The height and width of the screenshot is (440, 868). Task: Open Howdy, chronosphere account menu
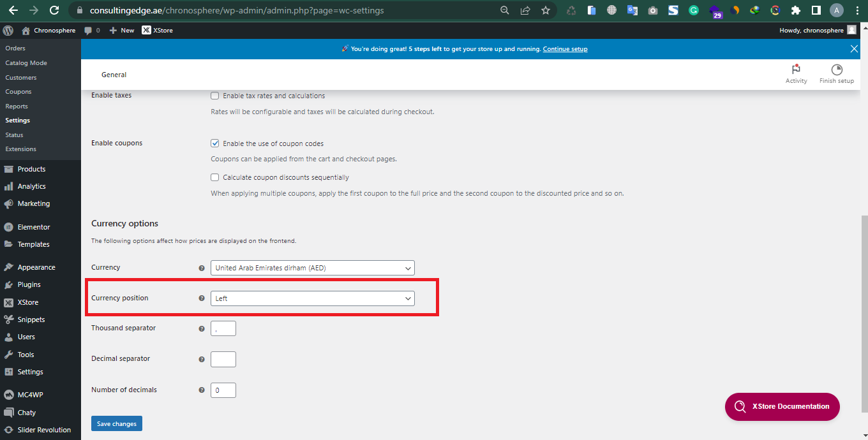tap(818, 30)
